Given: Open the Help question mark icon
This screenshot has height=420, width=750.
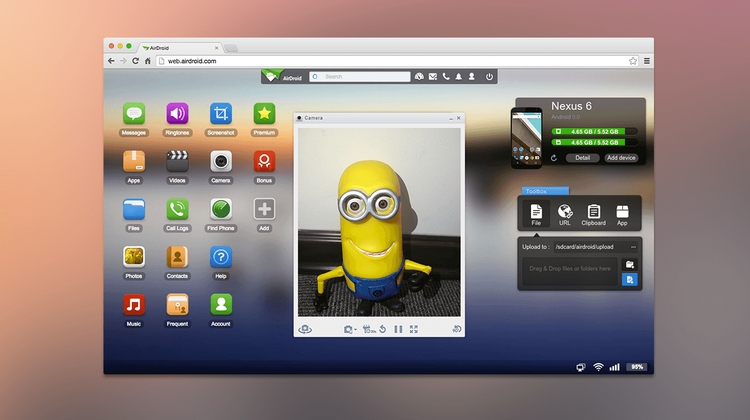Looking at the screenshot, I should [221, 257].
